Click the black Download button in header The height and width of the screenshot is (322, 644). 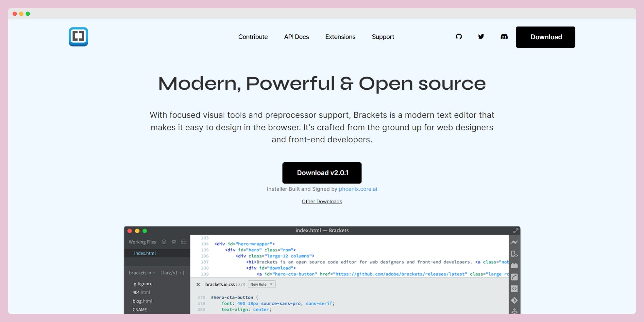[x=546, y=37]
